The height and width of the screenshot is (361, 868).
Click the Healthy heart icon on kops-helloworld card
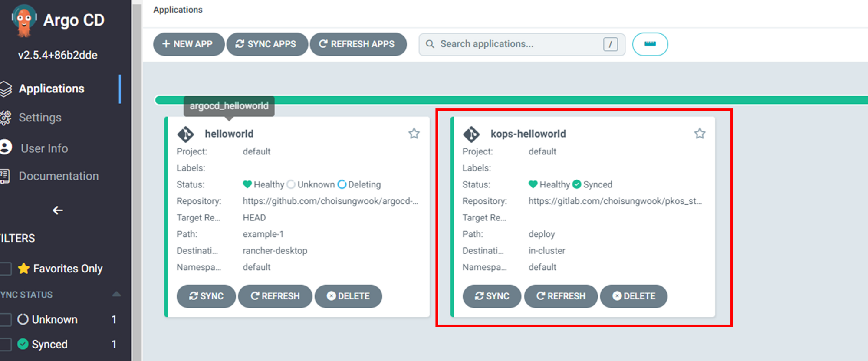coord(533,184)
